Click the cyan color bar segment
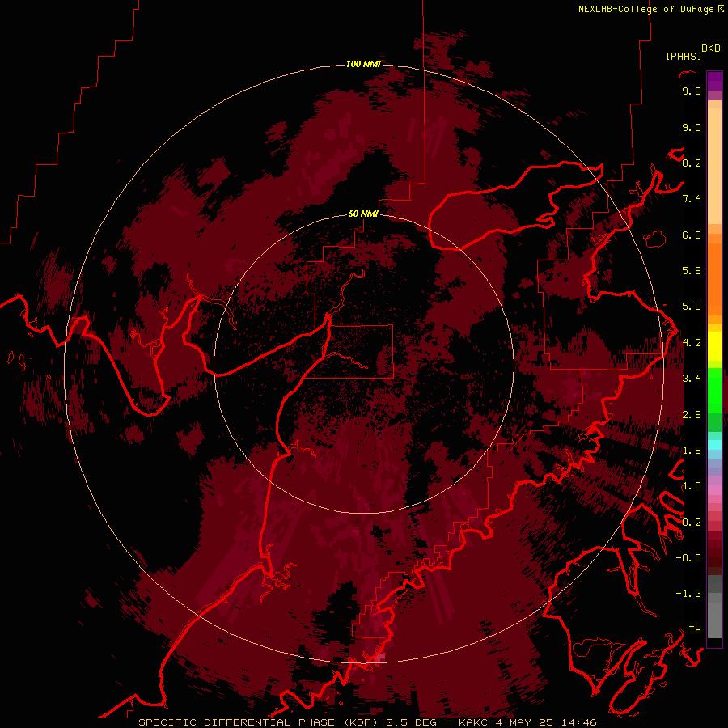728x728 pixels. 714,445
